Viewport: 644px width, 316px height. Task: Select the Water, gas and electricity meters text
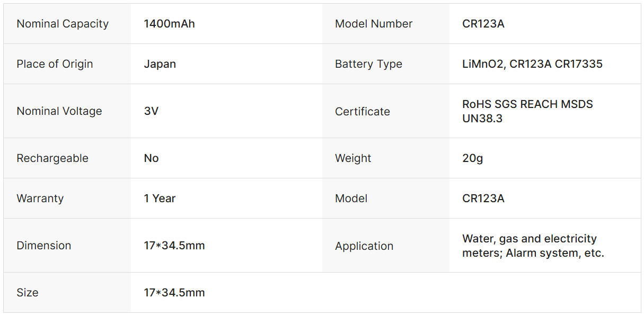[530, 239]
